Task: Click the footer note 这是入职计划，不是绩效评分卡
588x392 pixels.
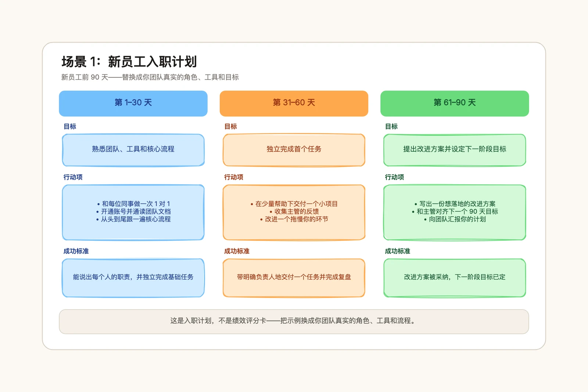Action: [x=294, y=322]
